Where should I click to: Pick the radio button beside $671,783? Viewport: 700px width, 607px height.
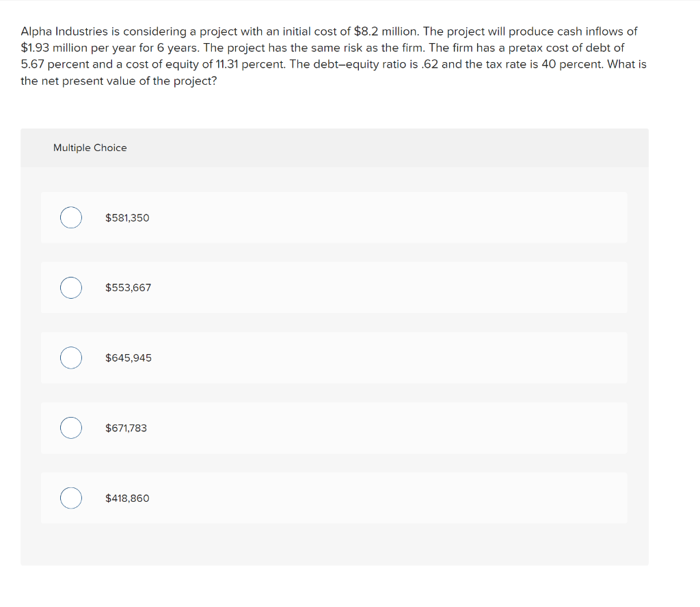coord(70,428)
